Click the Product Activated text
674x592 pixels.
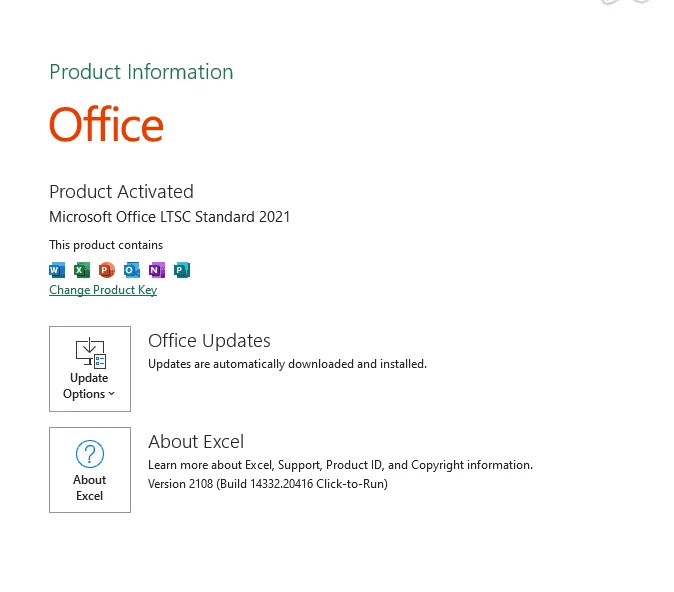[x=121, y=192]
